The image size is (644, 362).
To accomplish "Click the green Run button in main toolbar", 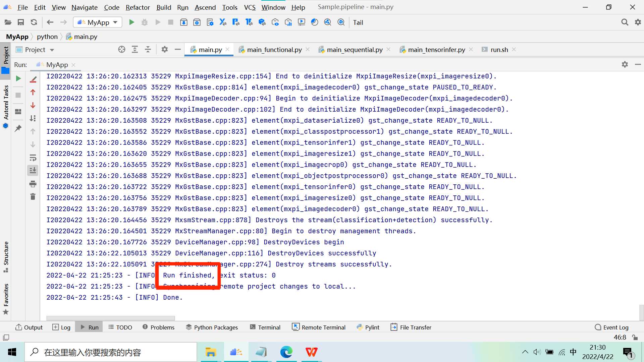I will 131,22.
